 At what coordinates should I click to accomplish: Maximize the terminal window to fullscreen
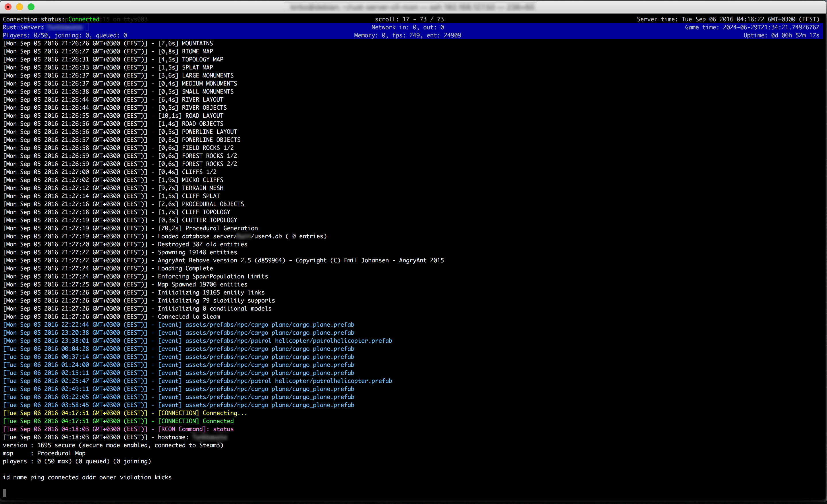31,7
